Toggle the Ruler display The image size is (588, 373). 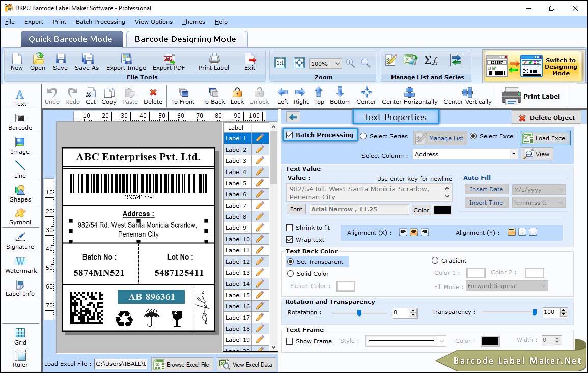point(20,359)
